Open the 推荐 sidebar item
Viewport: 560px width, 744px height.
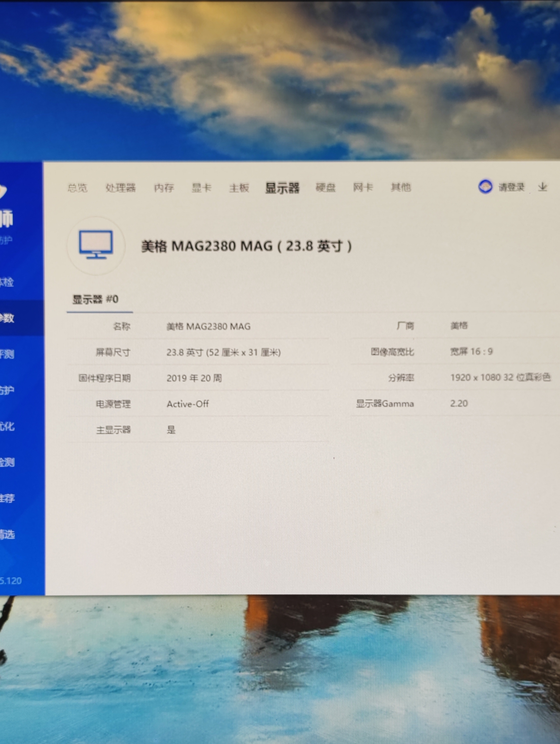pos(7,498)
